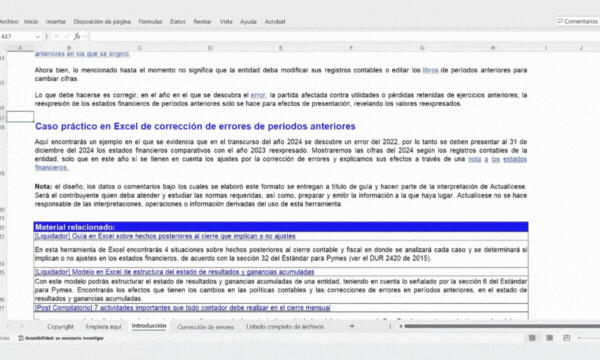600x360 pixels.
Task: Click zoom out minus button
Action: pyautogui.click(x=579, y=338)
